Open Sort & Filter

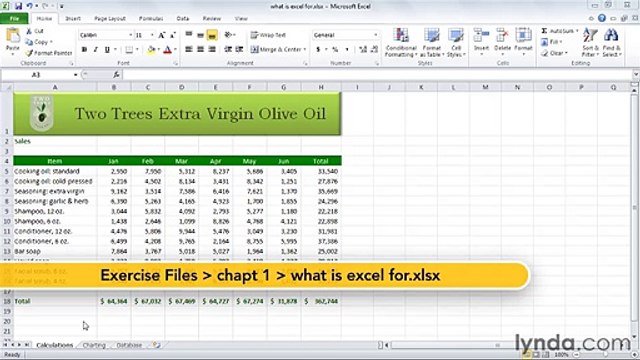(x=590, y=42)
